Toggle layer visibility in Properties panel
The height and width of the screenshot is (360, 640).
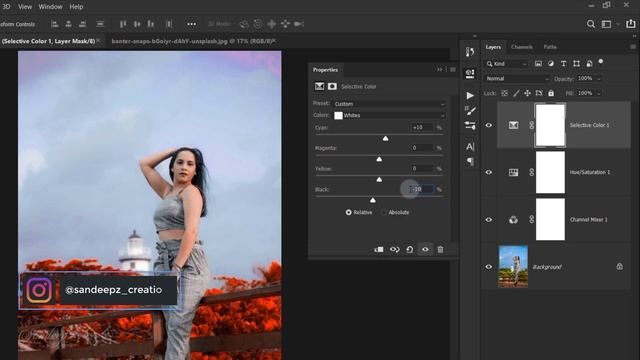[425, 249]
